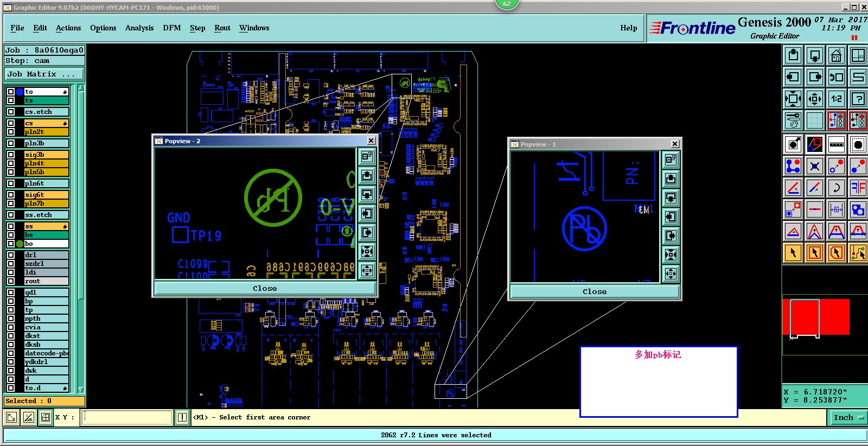868x446 pixels.
Task: Select the net selection arrow tool
Action: click(858, 253)
